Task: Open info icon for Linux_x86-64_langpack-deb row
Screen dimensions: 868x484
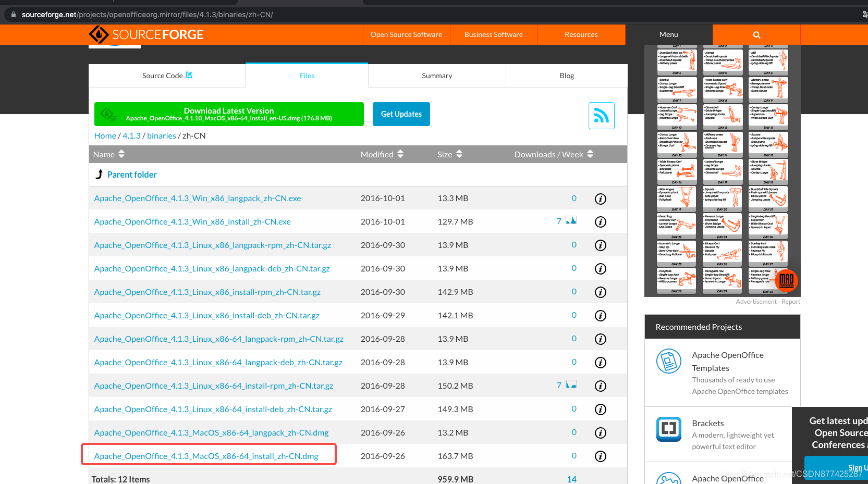Action: pyautogui.click(x=601, y=363)
